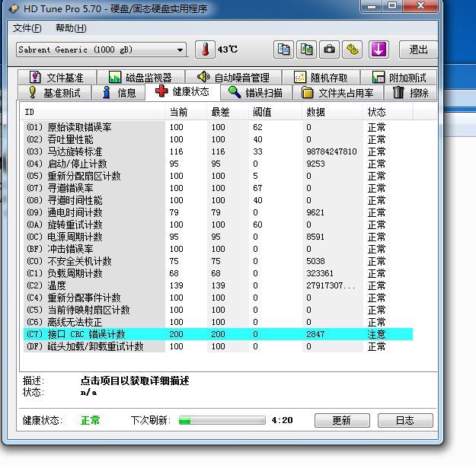Select the (09) 通电时间计数 row
The width and height of the screenshot is (476, 465).
(x=218, y=212)
